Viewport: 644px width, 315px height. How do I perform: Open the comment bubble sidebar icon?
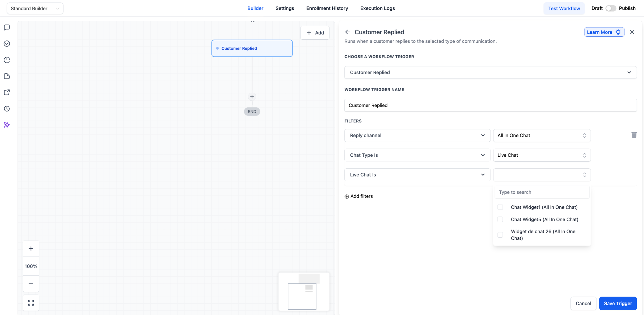7,28
